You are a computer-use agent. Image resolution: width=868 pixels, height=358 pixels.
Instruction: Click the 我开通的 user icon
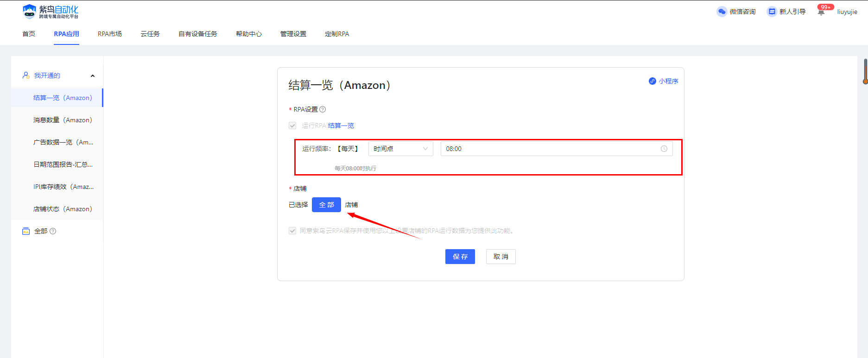26,75
